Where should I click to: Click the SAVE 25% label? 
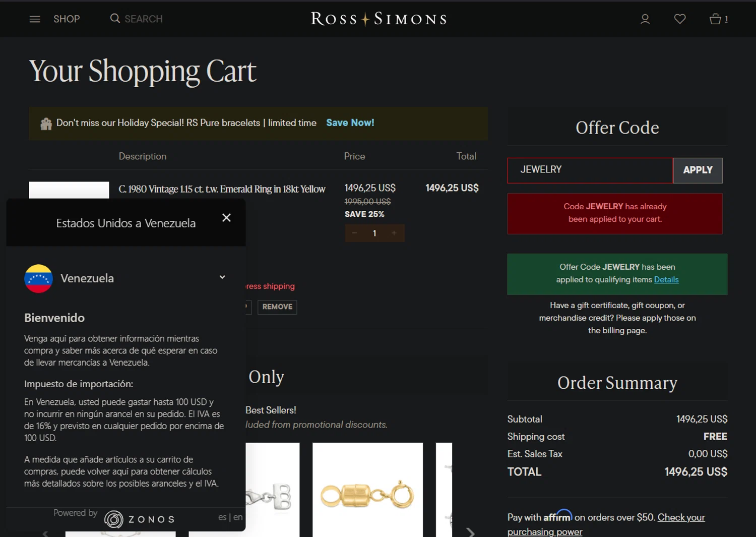click(x=364, y=214)
